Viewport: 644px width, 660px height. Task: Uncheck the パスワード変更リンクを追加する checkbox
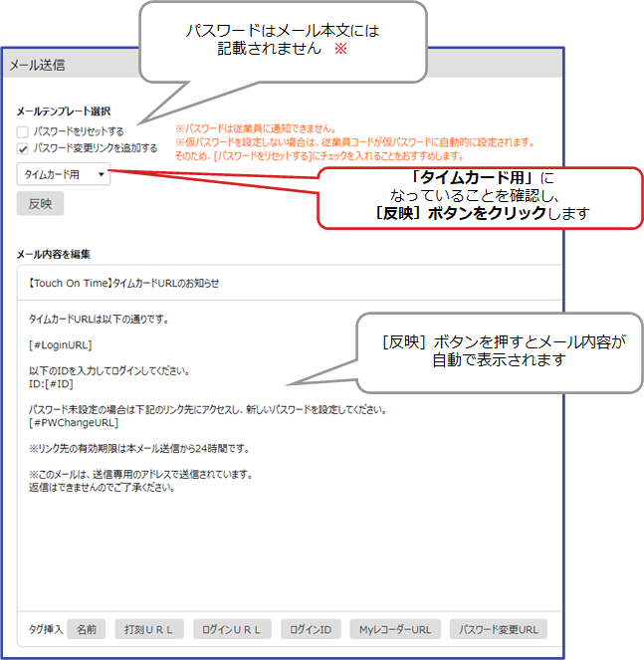click(23, 148)
